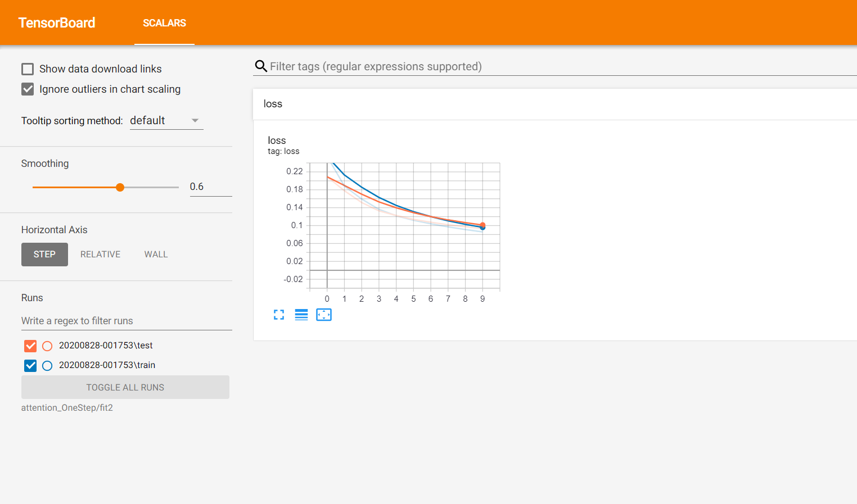Toggle logarithmic Y-axis scale on loss chart
Screen dimensions: 857x504
[x=301, y=315]
